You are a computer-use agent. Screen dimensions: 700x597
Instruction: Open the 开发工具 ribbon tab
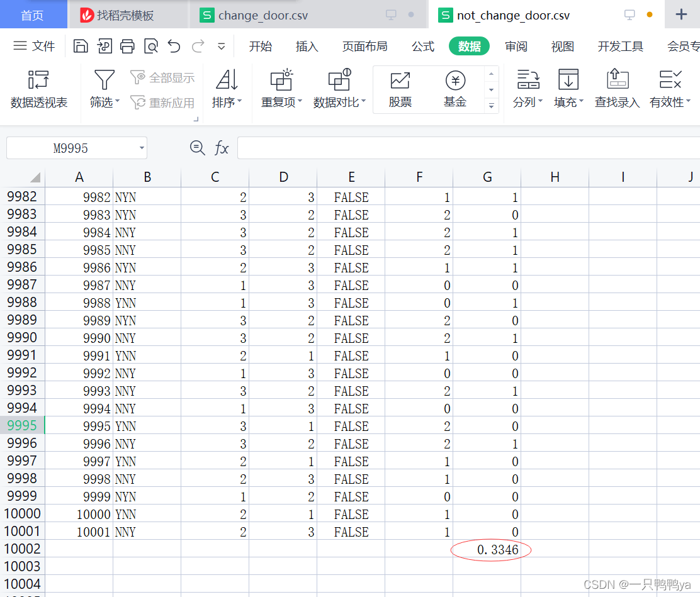click(621, 47)
